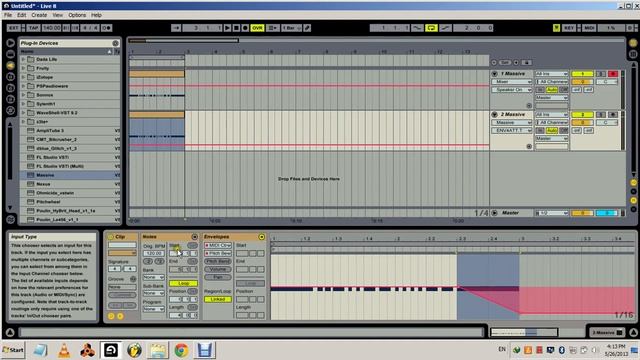The image size is (640, 360).
Task: Open the Create menu
Action: [39, 15]
